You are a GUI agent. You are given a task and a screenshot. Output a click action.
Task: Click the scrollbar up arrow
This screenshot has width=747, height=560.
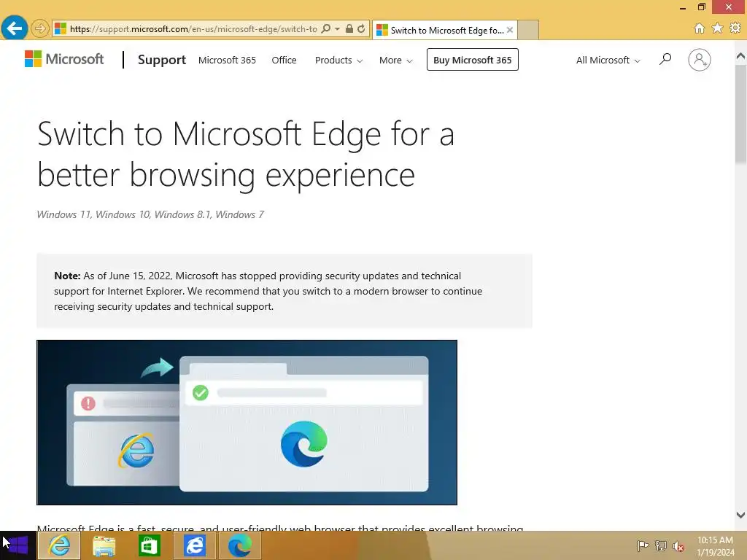pos(740,56)
